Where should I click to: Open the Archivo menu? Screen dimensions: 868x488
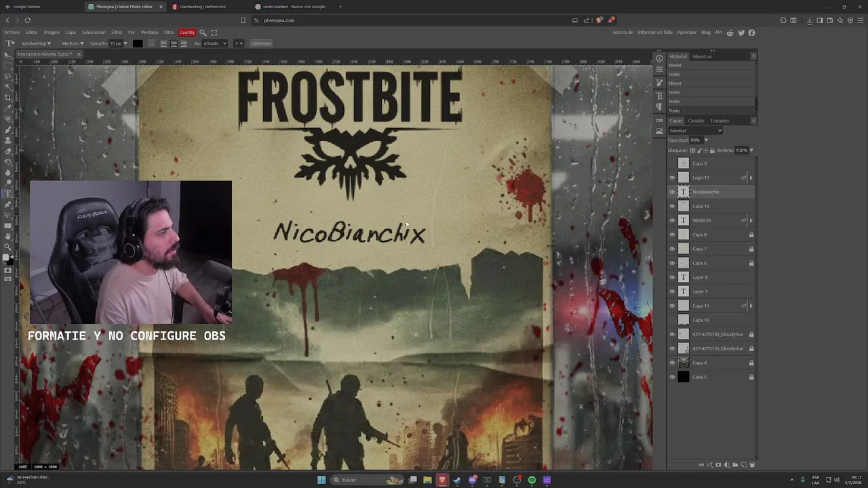click(x=12, y=33)
